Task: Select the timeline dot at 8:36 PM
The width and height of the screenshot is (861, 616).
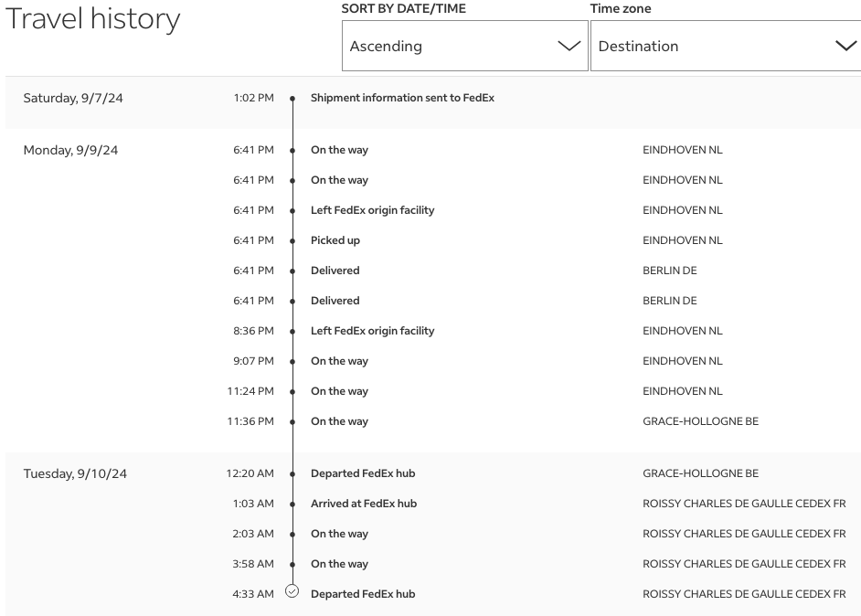Action: click(x=292, y=331)
